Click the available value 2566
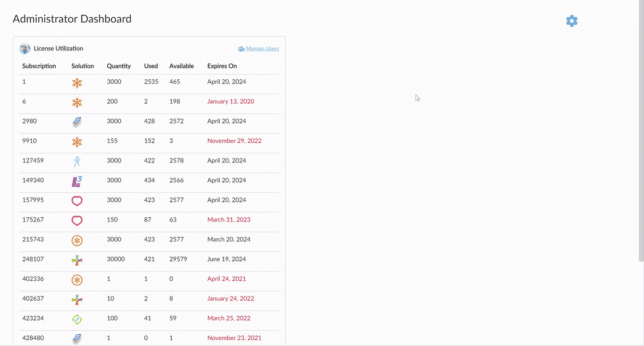Image resolution: width=644 pixels, height=346 pixels. pos(177,180)
